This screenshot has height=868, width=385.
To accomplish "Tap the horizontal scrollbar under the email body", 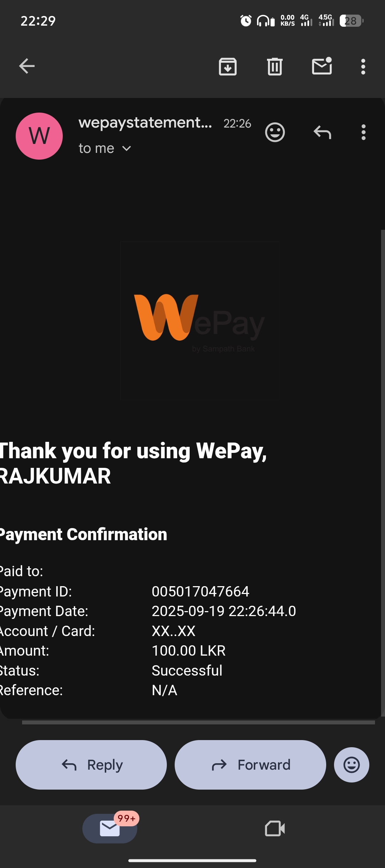I will (x=199, y=722).
